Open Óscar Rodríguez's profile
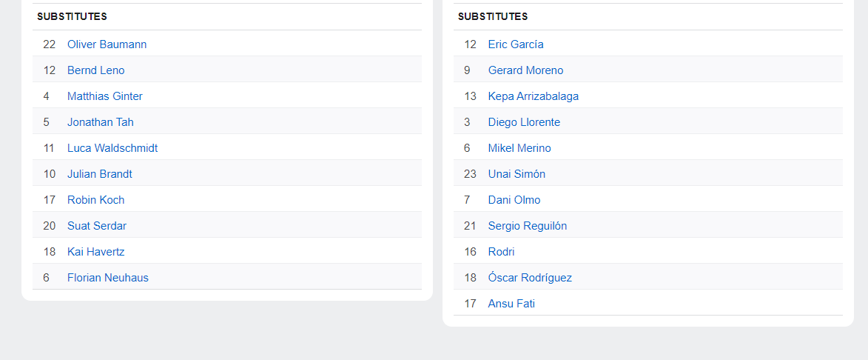The width and height of the screenshot is (868, 360). (x=530, y=278)
